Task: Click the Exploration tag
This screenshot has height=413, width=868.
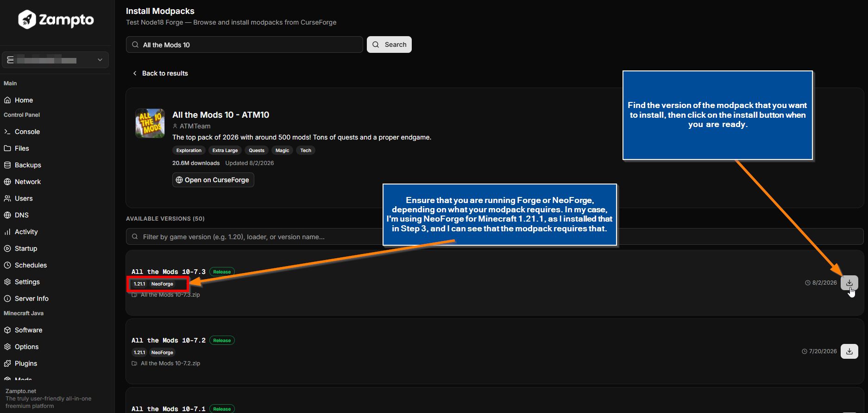Action: [x=189, y=150]
